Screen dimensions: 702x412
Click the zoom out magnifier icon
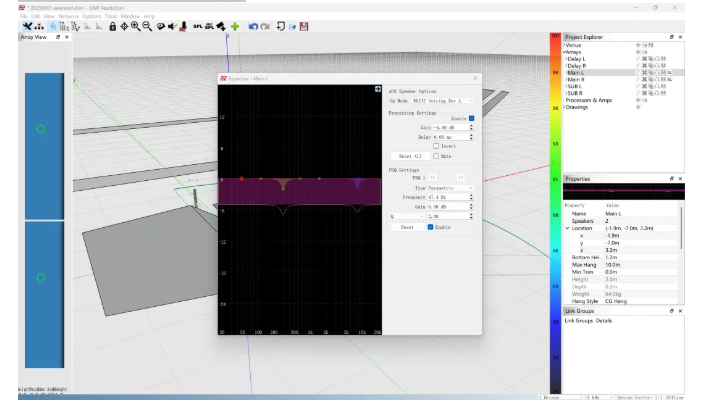point(146,26)
